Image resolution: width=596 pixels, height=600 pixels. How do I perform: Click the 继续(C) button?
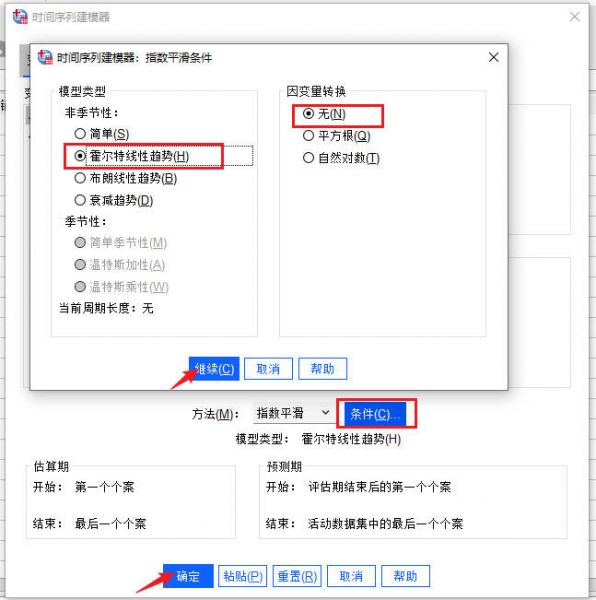214,369
